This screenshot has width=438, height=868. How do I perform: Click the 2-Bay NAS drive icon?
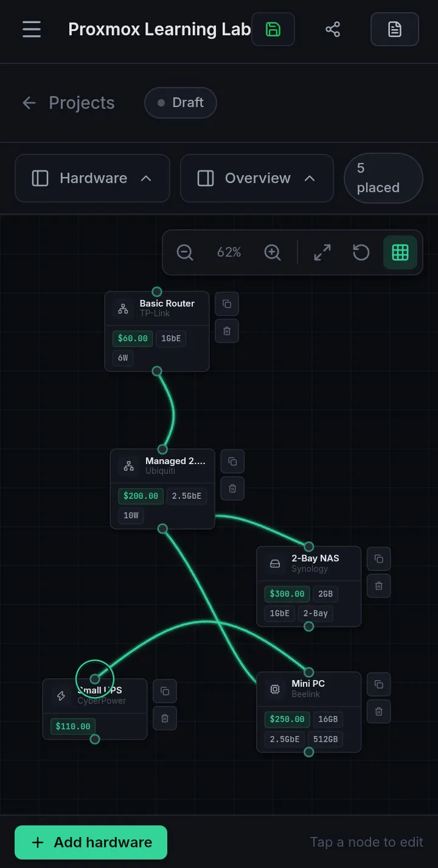(x=275, y=563)
